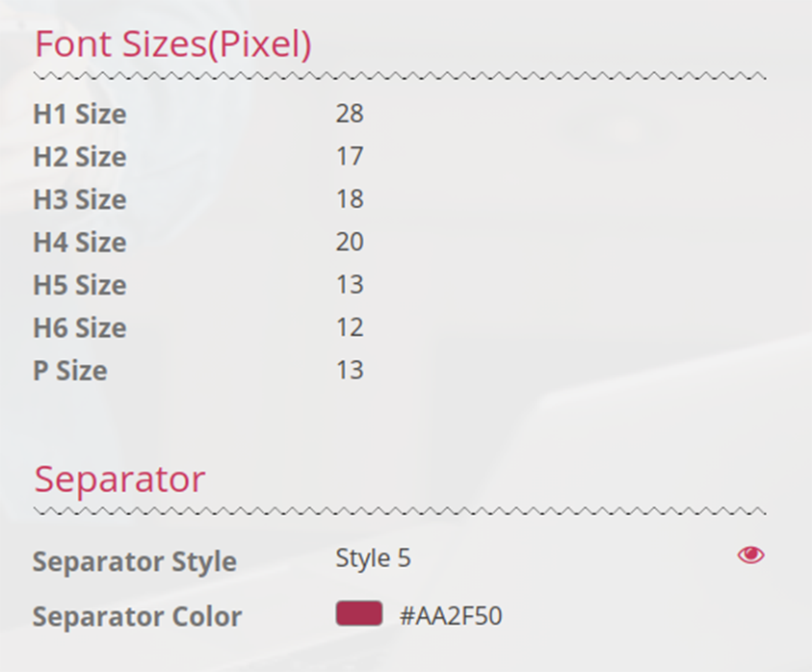Select the H1 Size label
Screen dimensions: 812x672
(x=80, y=114)
